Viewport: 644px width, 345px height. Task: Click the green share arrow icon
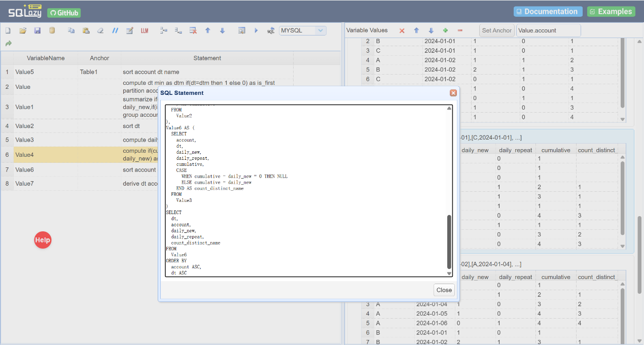point(9,44)
